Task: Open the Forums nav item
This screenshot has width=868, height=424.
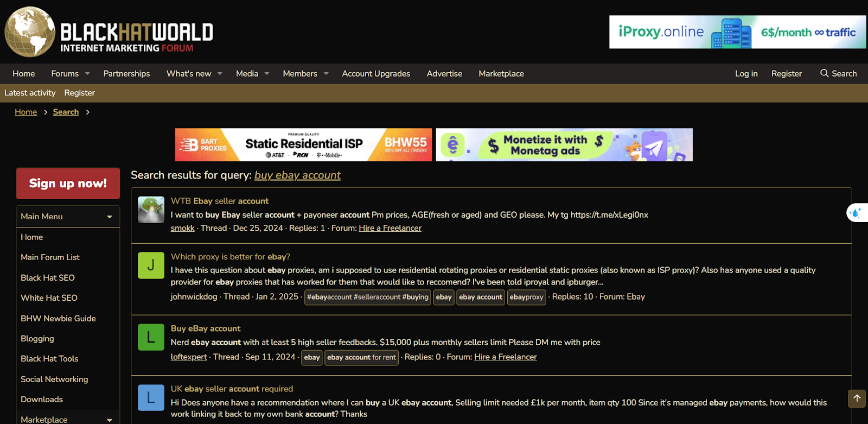Action: click(x=65, y=73)
